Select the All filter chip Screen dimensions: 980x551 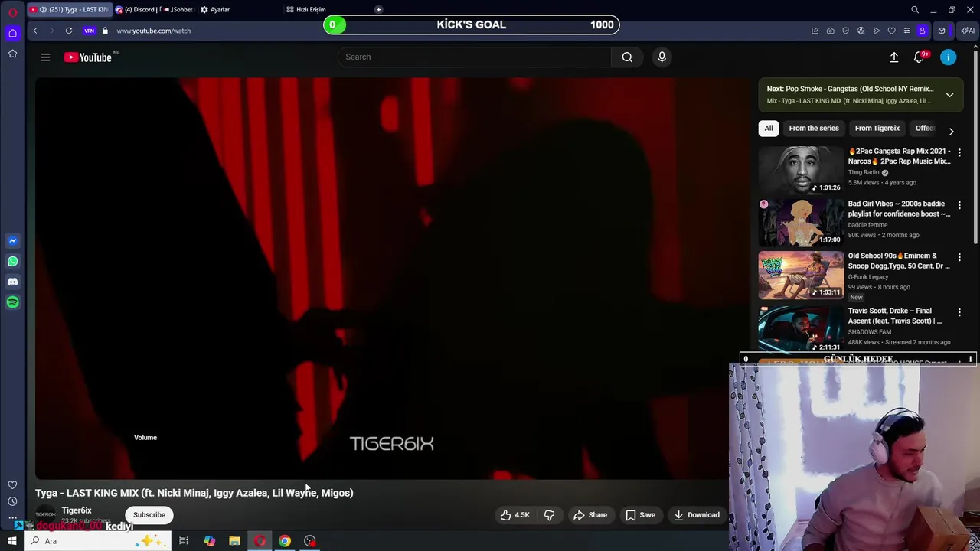pyautogui.click(x=769, y=128)
